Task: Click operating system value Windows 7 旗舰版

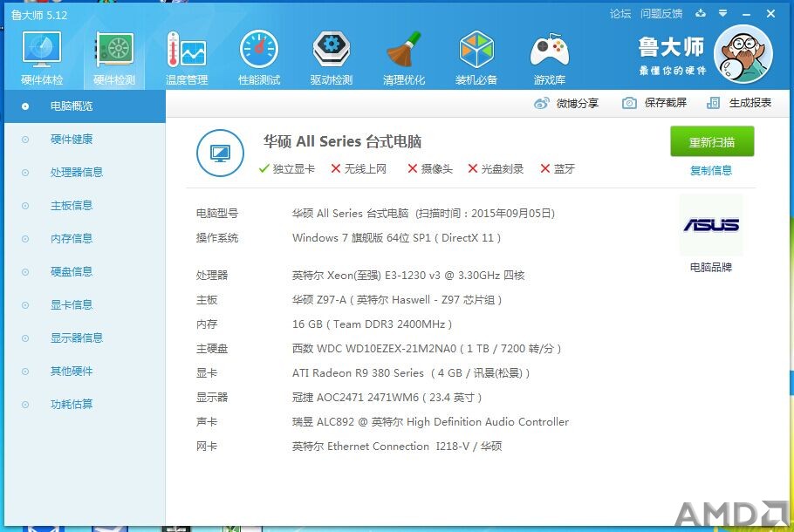Action: pyautogui.click(x=396, y=238)
